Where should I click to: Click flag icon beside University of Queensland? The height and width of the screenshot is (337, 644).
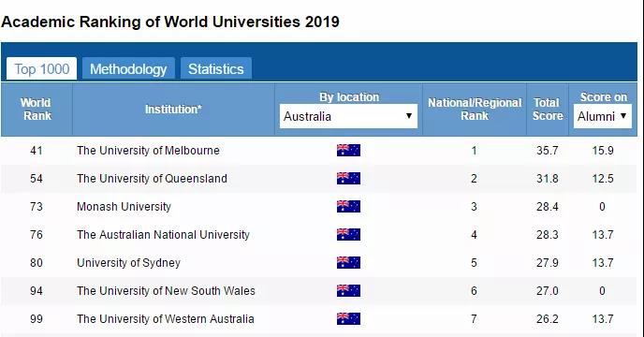click(348, 179)
